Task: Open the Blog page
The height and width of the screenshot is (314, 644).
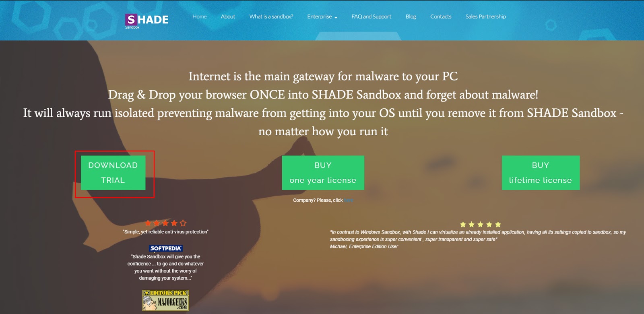Action: tap(411, 17)
